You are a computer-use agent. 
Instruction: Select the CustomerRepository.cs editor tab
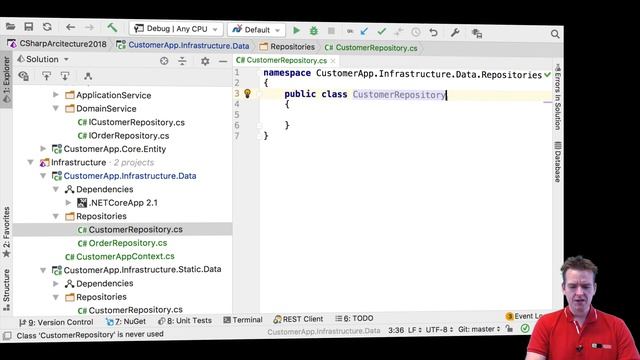[287, 60]
